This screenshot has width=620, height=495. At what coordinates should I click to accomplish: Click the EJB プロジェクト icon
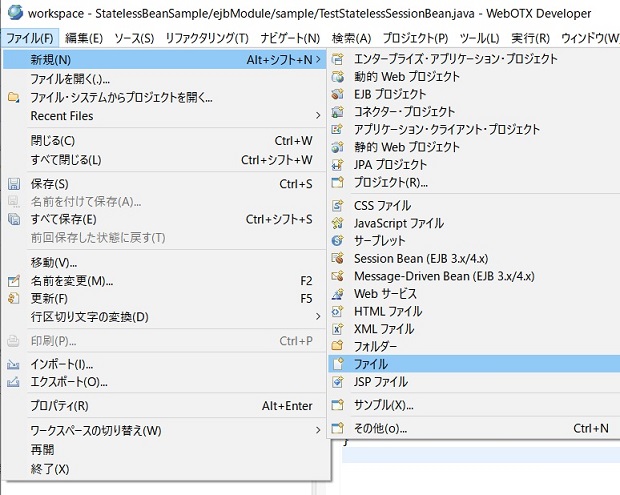coord(337,94)
